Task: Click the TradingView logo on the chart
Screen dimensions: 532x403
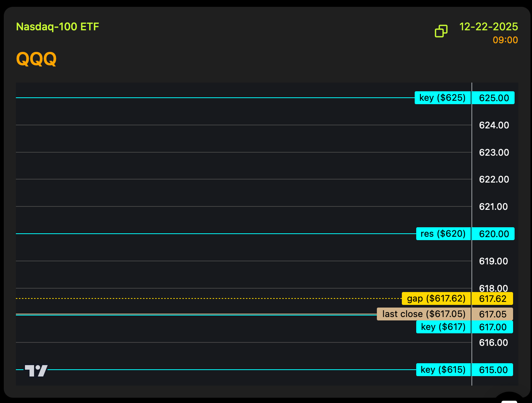Action: pos(36,370)
